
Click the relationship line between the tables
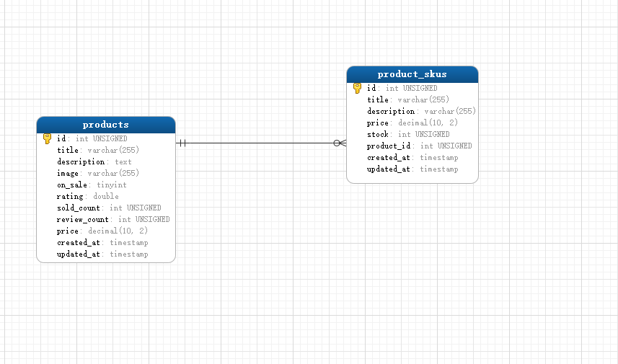(x=260, y=143)
